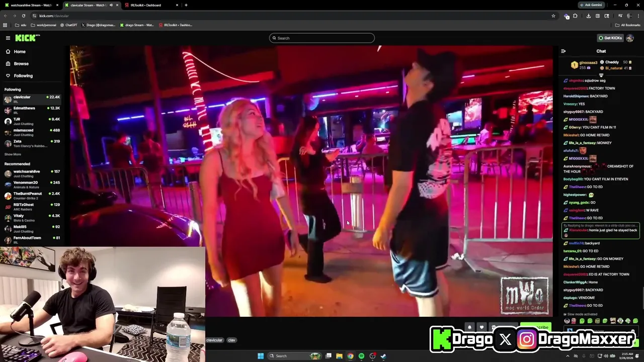644x362 pixels.
Task: Open Windows Start menu
Action: [x=261, y=356]
